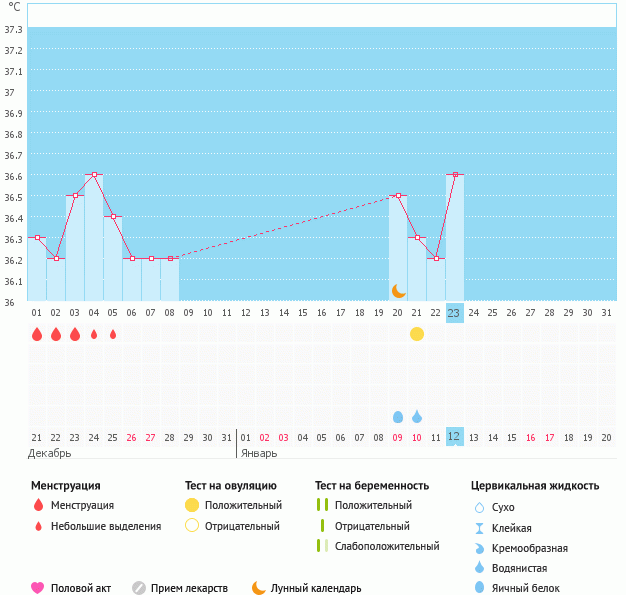
Task: Click the egg white fluid icon on January 09
Action: [x=398, y=416]
